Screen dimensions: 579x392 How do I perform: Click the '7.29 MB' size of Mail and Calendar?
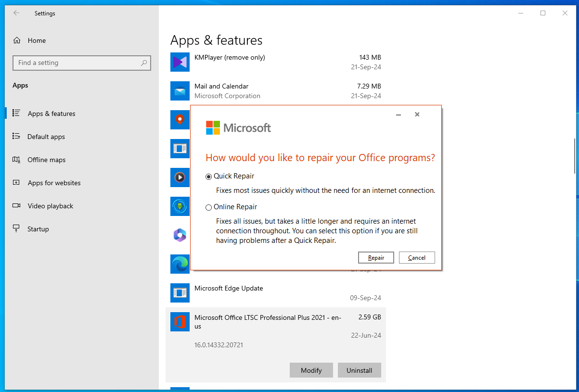[369, 86]
